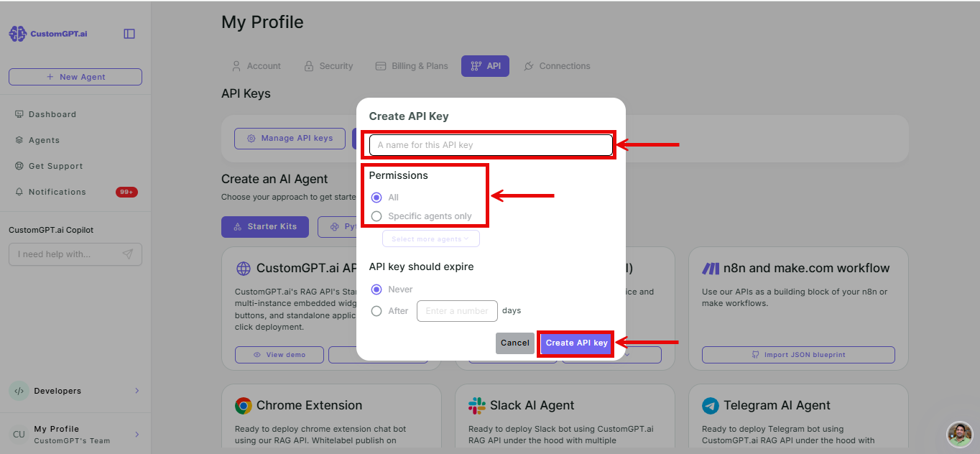Viewport: 980px width, 454px height.
Task: Click the expiry days number field
Action: 457,311
